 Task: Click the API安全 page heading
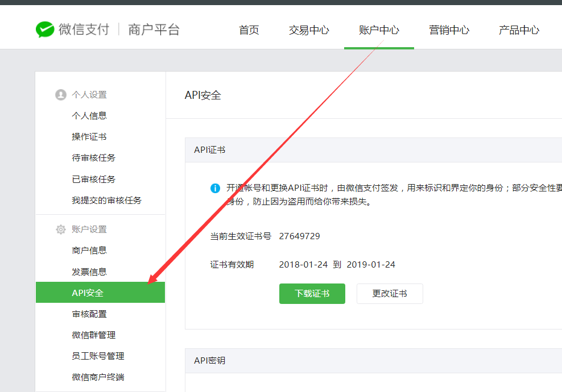pos(203,95)
